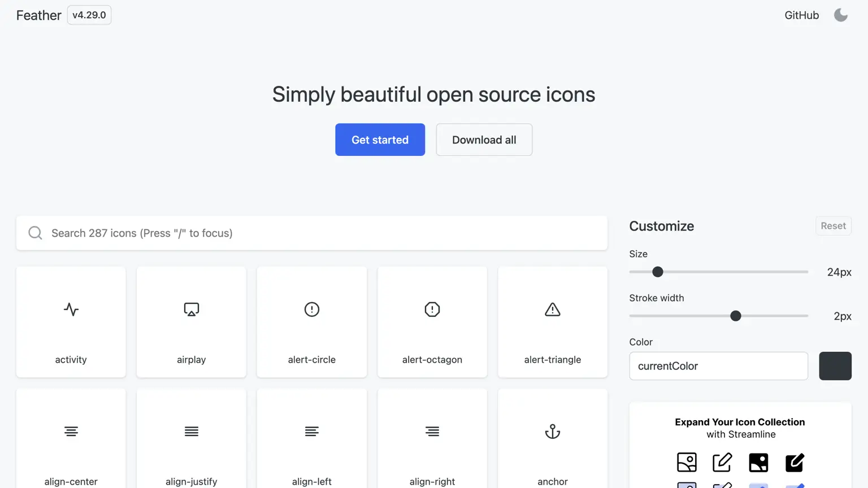Click the Get started button
The image size is (868, 488).
click(x=380, y=140)
